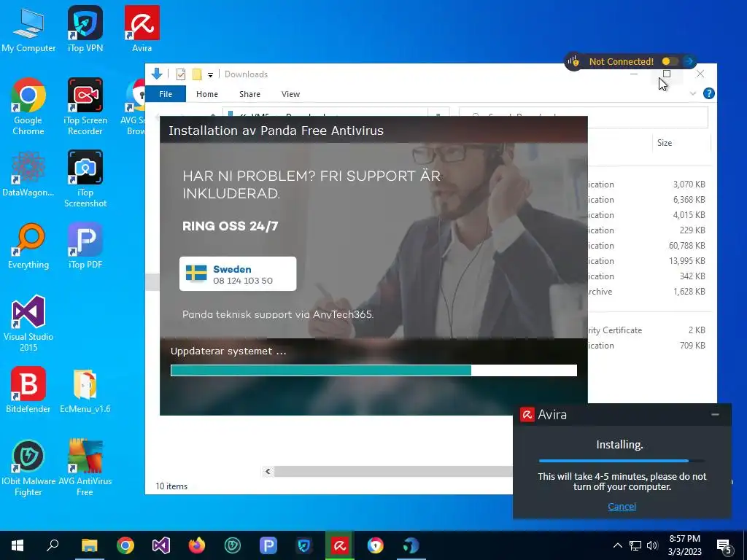Open the Windows Start menu
747x560 pixels.
18,545
